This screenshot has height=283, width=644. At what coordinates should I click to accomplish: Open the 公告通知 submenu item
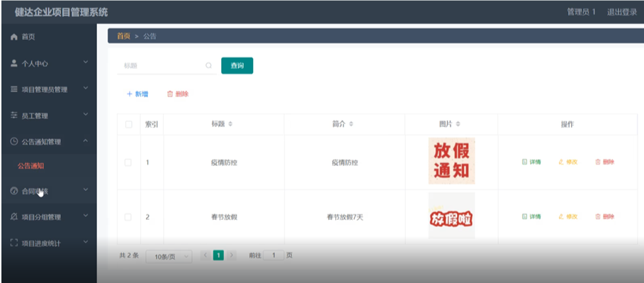(30, 166)
